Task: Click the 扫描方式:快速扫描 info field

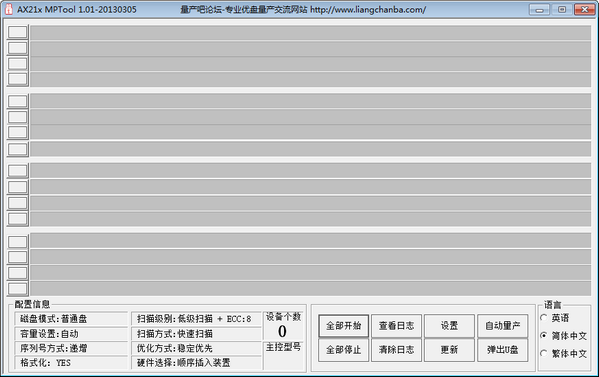Action: click(196, 333)
